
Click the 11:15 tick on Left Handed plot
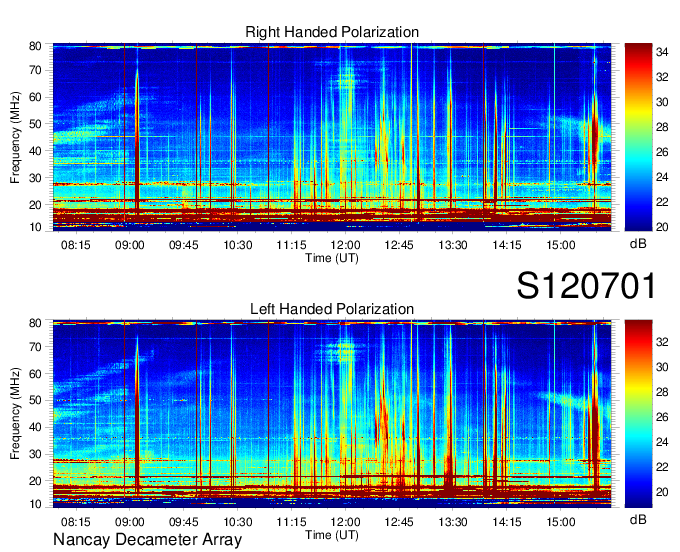click(x=291, y=522)
